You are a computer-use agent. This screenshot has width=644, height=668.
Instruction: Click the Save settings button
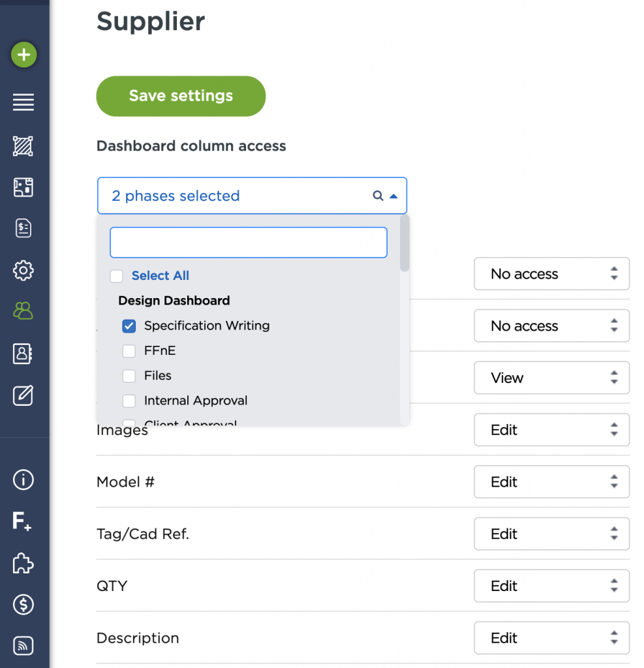[x=181, y=96]
